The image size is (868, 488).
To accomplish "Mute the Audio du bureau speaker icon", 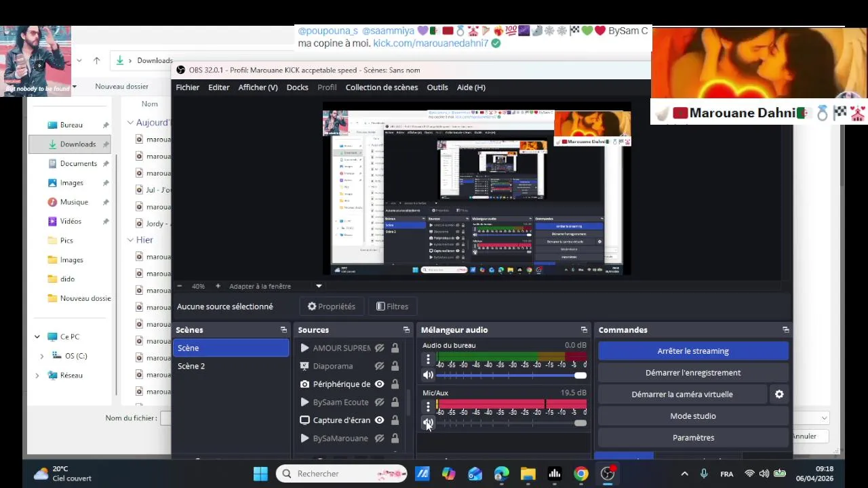I will click(428, 375).
